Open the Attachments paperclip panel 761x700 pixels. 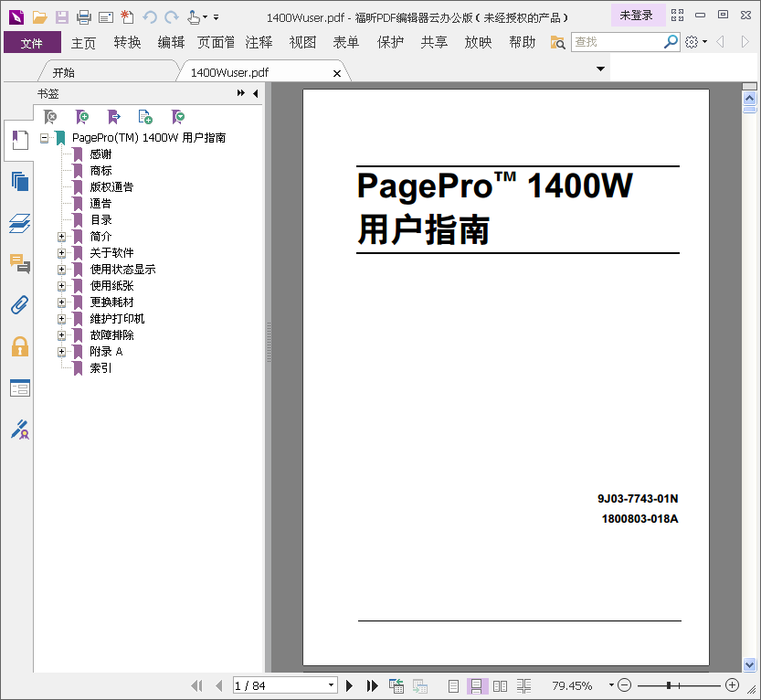click(x=20, y=305)
